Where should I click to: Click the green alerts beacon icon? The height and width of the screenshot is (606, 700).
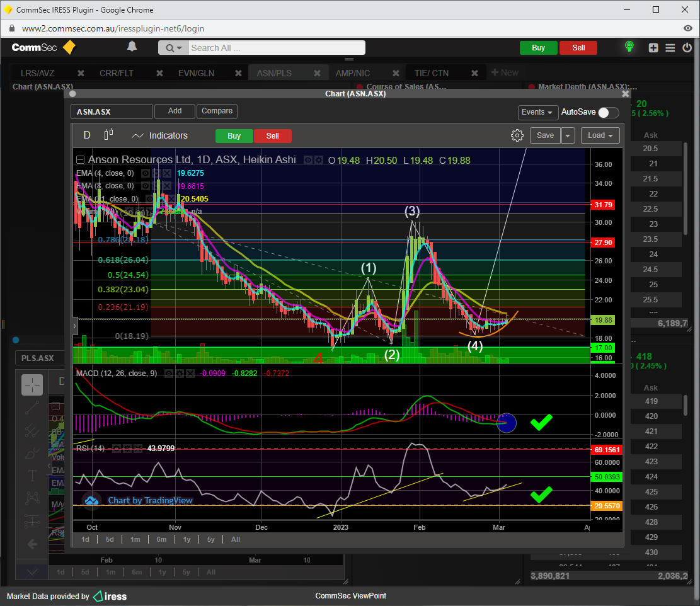(628, 47)
